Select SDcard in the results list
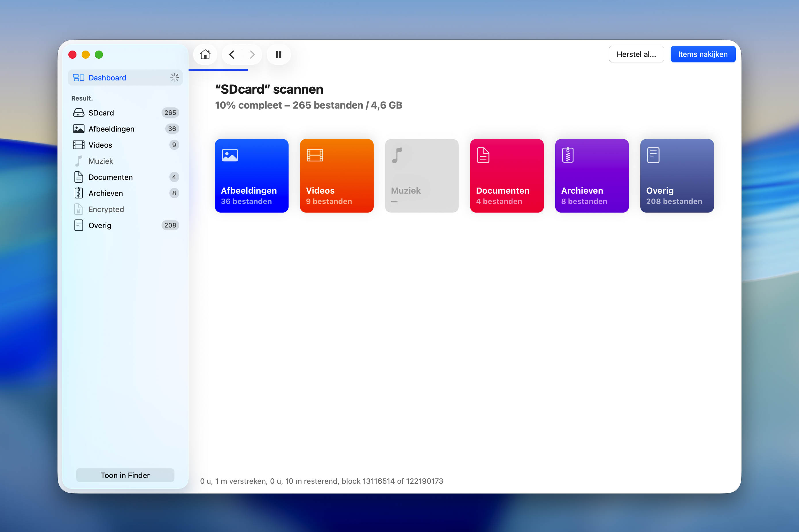 click(125, 113)
